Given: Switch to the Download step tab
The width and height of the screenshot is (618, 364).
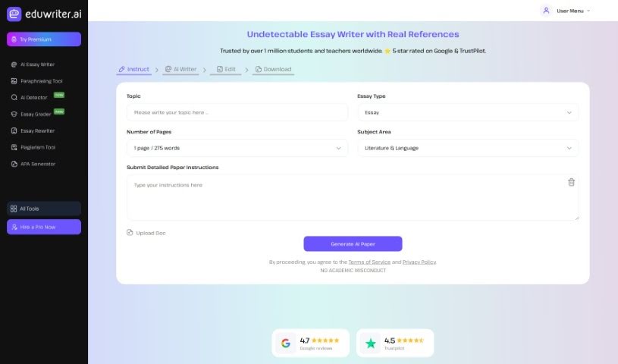Looking at the screenshot, I should 273,70.
